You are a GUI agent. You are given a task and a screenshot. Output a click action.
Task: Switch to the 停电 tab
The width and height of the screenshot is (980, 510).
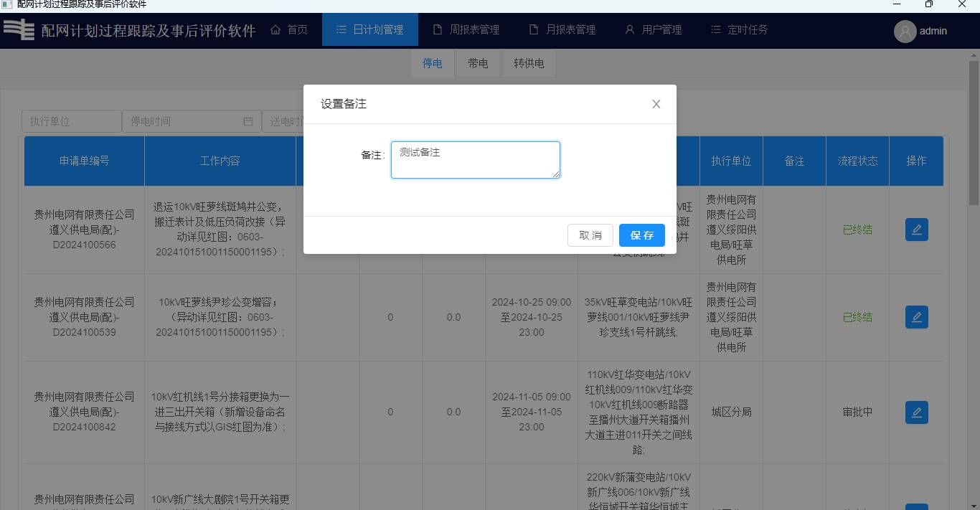[432, 63]
